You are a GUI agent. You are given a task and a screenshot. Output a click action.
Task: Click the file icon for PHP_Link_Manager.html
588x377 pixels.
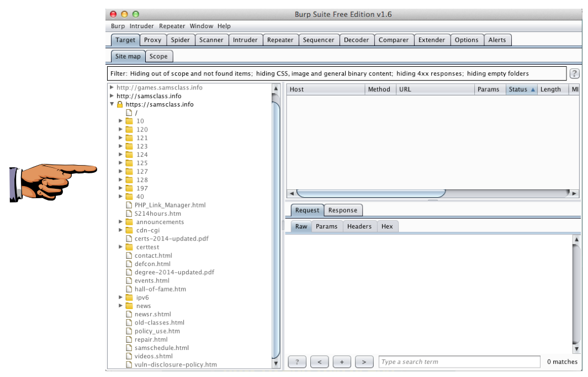click(x=129, y=205)
